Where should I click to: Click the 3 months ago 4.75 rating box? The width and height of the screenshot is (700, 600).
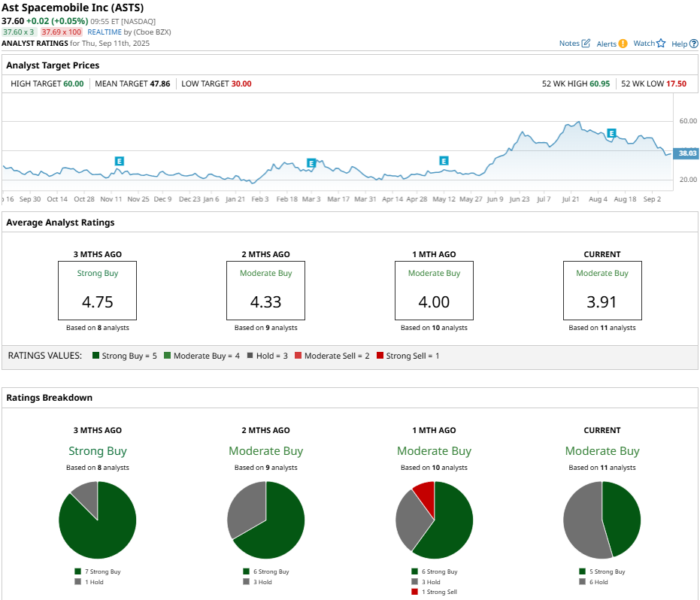tap(97, 291)
